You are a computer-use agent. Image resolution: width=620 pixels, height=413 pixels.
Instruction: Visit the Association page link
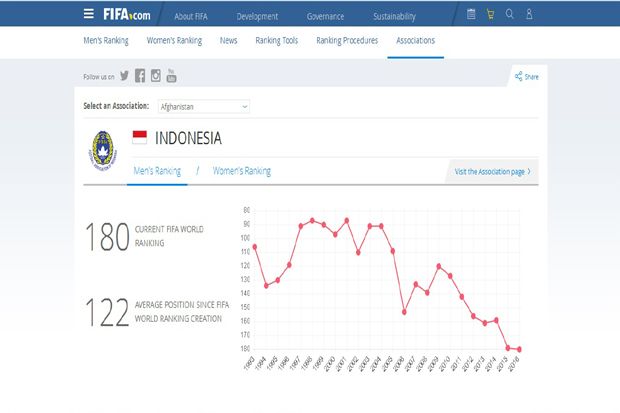(x=492, y=172)
